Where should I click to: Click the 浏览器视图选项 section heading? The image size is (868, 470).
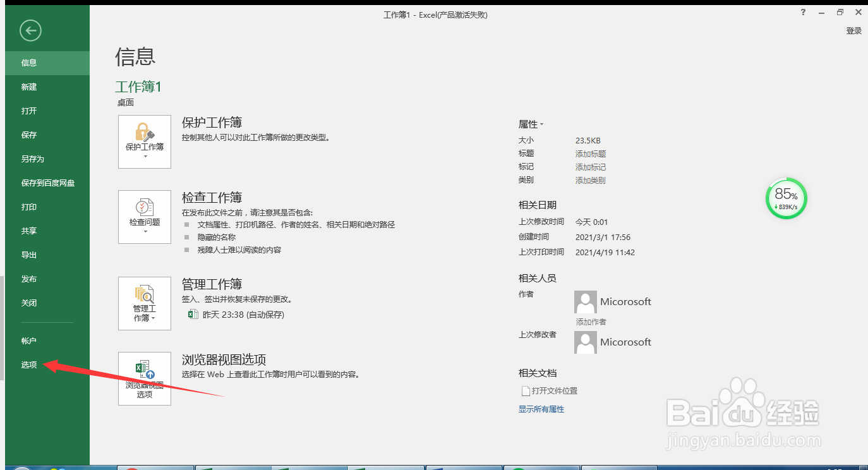point(224,359)
